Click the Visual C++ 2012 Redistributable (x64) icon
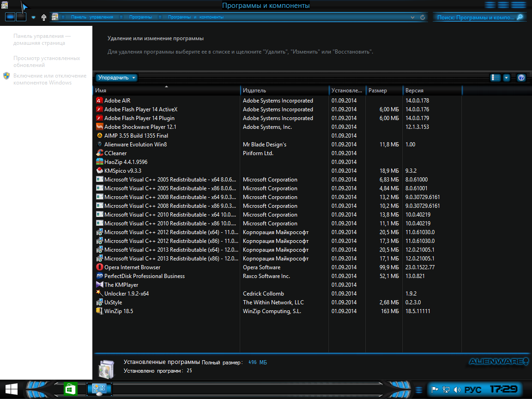Screen dimensions: 532x399 click(99, 232)
